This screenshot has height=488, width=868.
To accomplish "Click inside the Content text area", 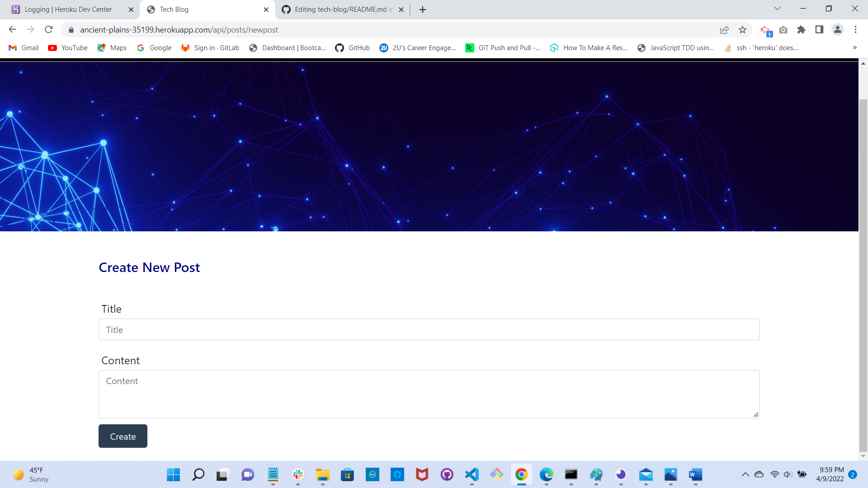I will (429, 394).
